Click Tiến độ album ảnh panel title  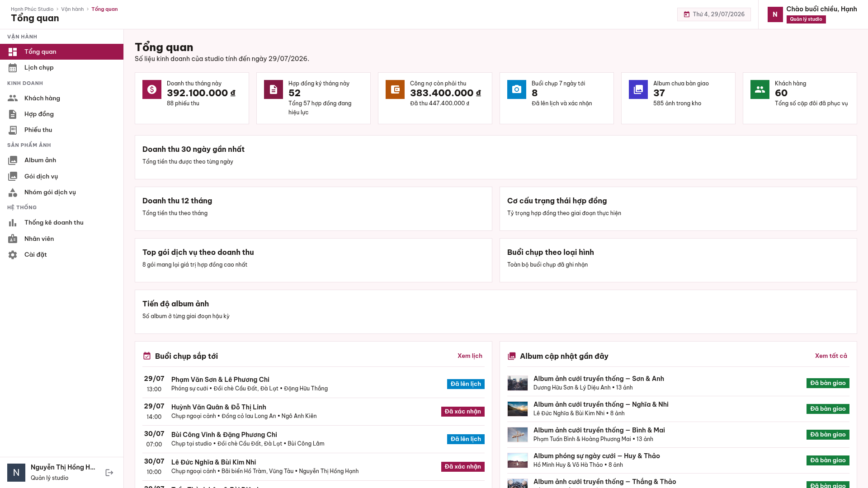click(175, 304)
